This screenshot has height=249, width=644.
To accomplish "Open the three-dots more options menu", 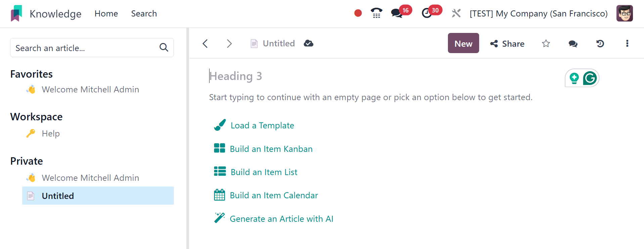I will pyautogui.click(x=627, y=43).
